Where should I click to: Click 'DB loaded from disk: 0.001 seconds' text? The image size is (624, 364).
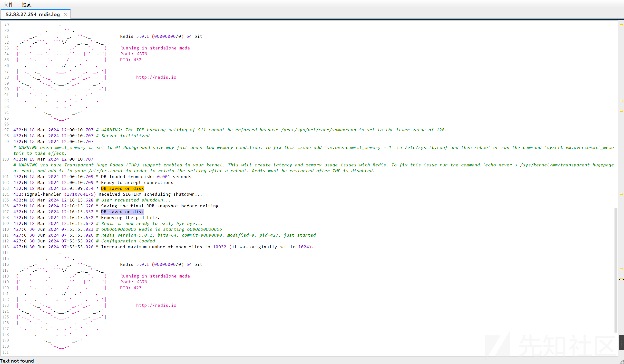[146, 177]
